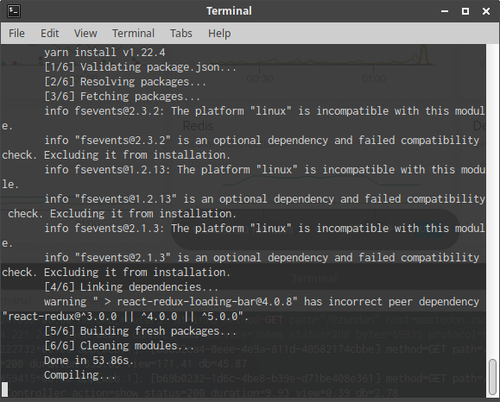500x402 pixels.
Task: Click the "[4/6] Linking dependencies..." line
Action: (131, 287)
